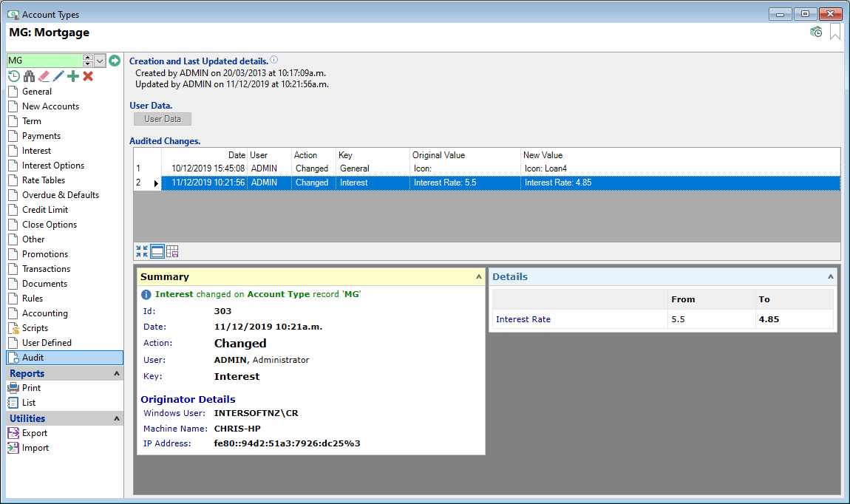
Task: Click the bookmark icon in the header
Action: [x=835, y=32]
